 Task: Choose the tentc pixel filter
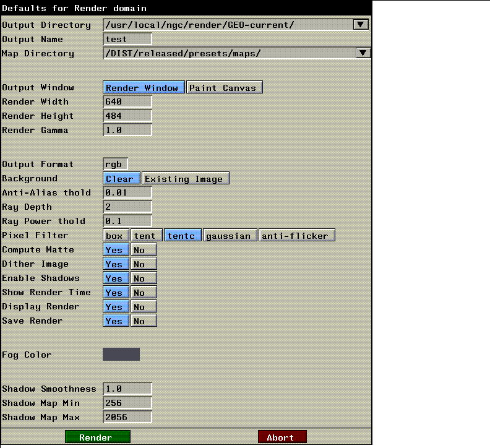(183, 235)
